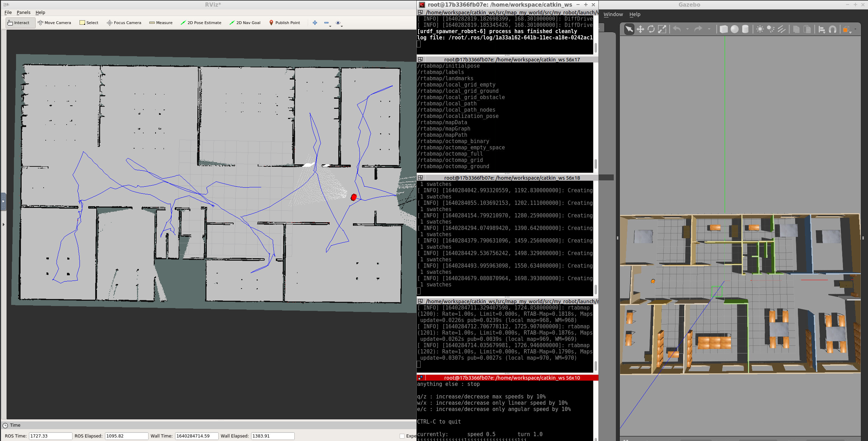Screen dimensions: 868x441
Task: Open the Help menu in RViz
Action: point(40,12)
